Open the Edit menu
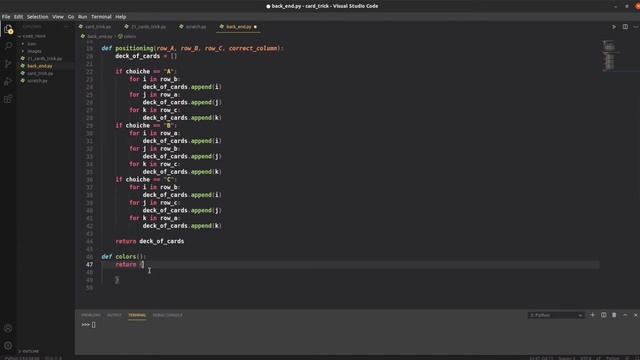This screenshot has width=640, height=360. click(18, 17)
